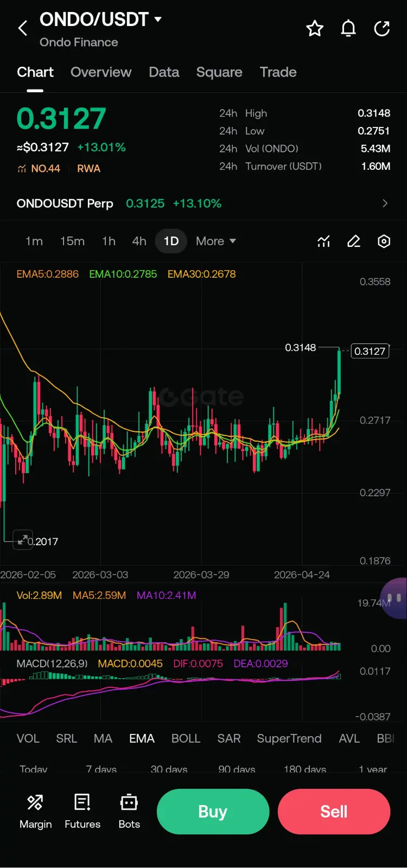This screenshot has width=407, height=868.
Task: Open ONDOUSDT Perp contract row
Action: click(203, 203)
